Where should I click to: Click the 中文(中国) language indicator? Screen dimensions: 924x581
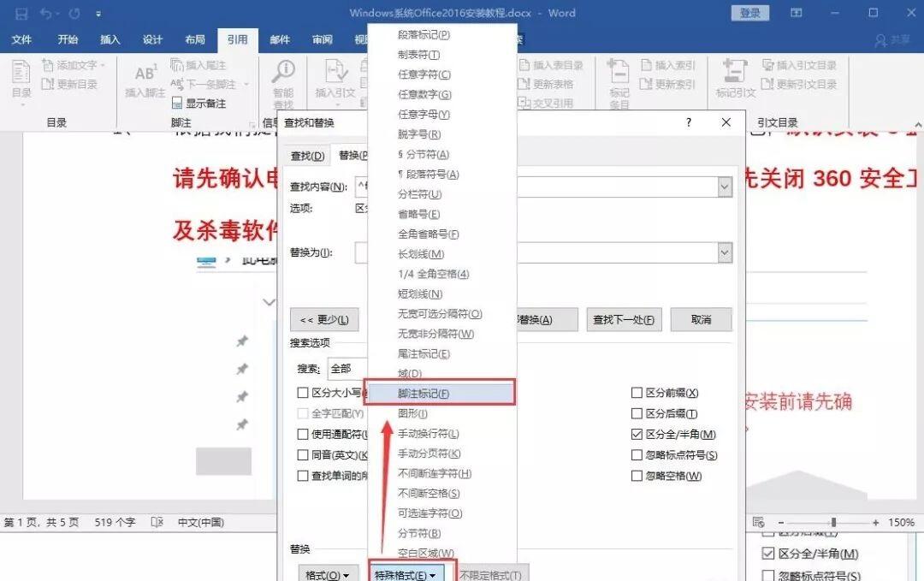click(201, 522)
